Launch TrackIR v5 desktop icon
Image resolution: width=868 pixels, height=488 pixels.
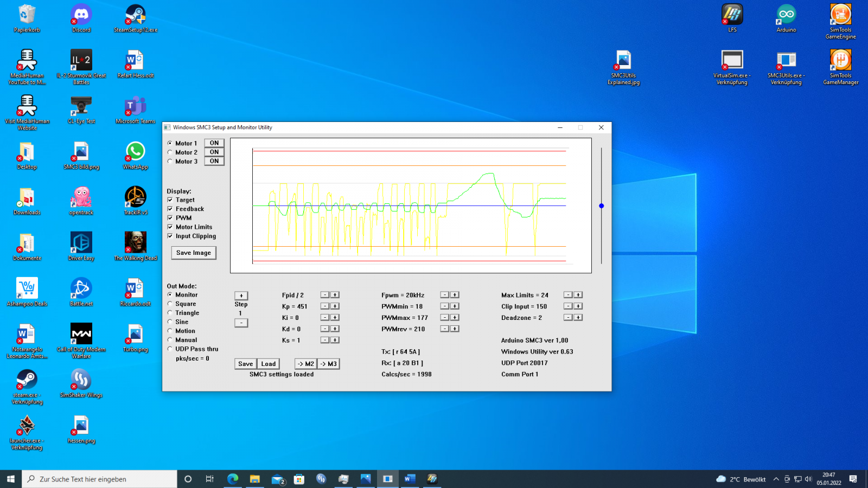click(x=136, y=201)
